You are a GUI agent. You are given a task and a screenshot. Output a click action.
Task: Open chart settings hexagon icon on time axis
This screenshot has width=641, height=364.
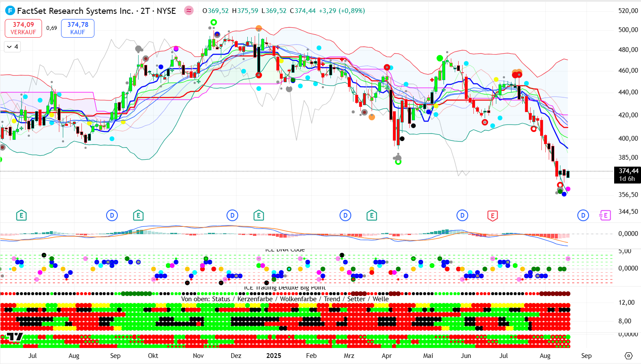pyautogui.click(x=628, y=356)
